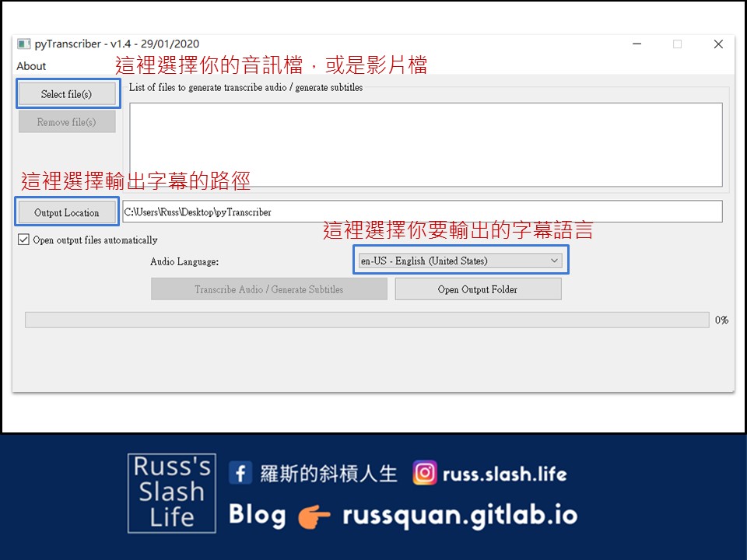This screenshot has width=747, height=560.
Task: Open the russquan.gitlab.io blog link
Action: coord(460,516)
